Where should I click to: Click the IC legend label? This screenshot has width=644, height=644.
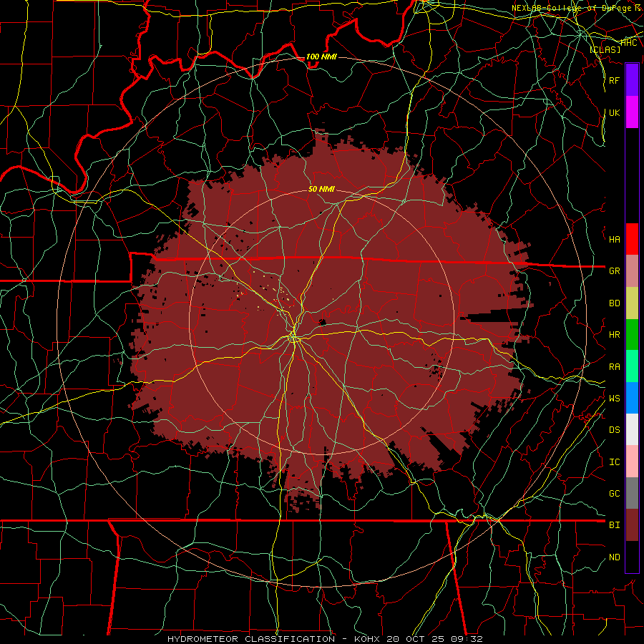pyautogui.click(x=614, y=462)
